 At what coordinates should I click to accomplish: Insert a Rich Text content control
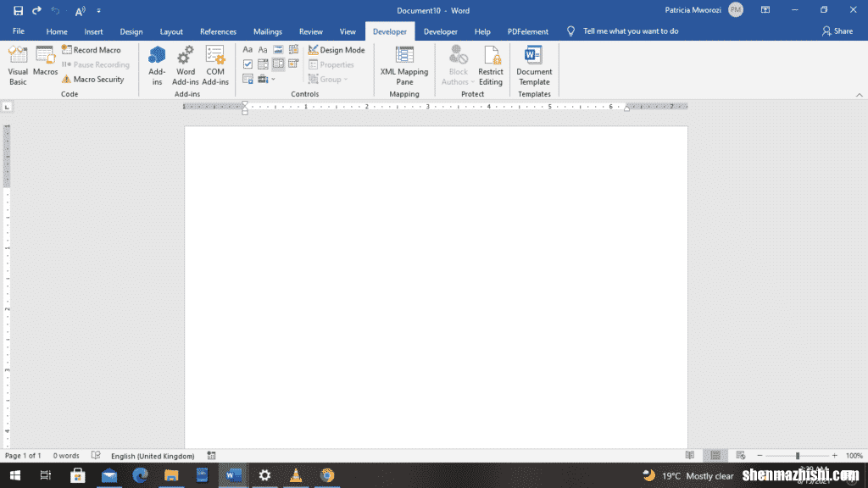(248, 50)
